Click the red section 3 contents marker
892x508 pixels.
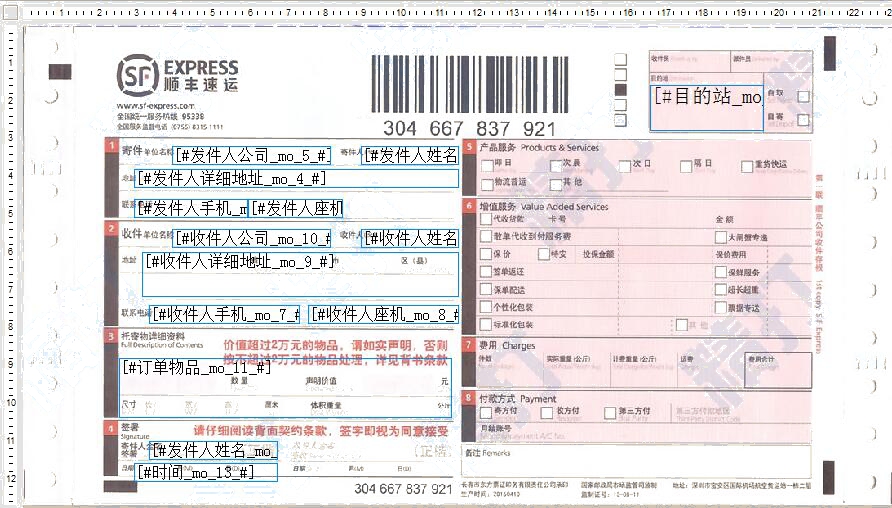coord(111,335)
